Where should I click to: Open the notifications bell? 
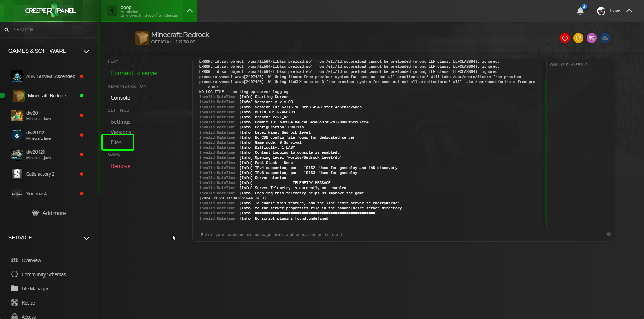click(x=580, y=11)
